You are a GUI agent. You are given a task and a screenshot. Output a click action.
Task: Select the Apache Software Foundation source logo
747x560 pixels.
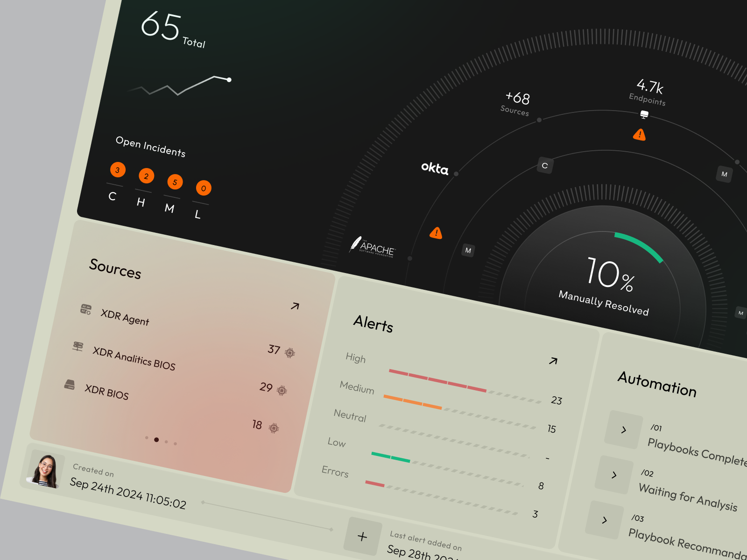373,246
